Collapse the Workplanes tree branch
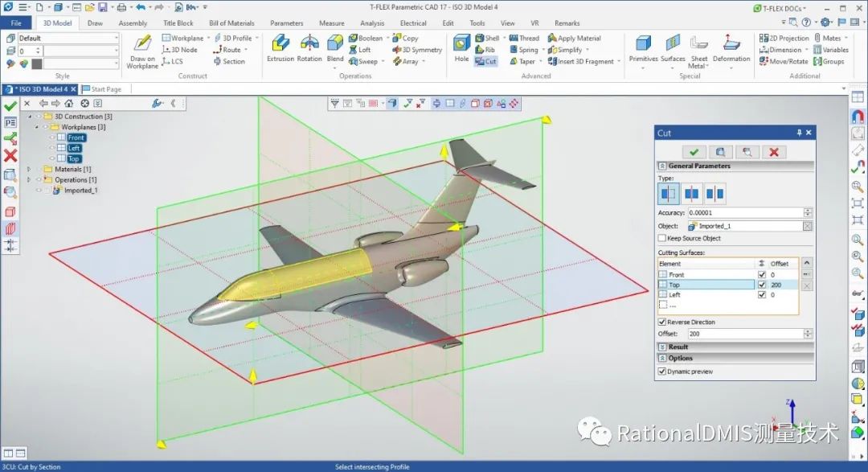Viewport: 868px width, 472px height. tap(35, 126)
